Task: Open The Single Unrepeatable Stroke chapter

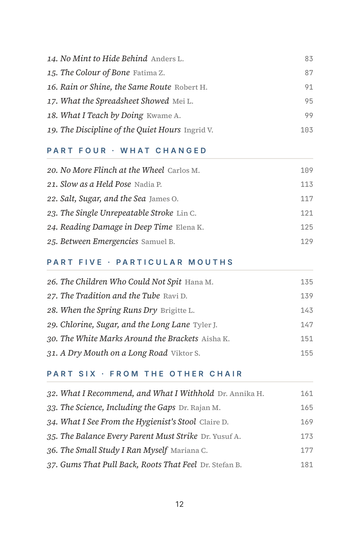Action: (x=179, y=213)
